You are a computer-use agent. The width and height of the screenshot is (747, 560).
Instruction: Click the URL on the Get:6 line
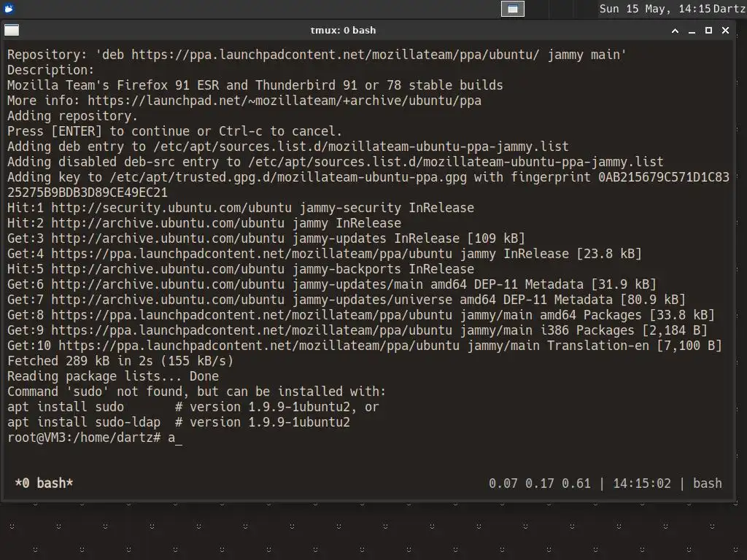168,284
